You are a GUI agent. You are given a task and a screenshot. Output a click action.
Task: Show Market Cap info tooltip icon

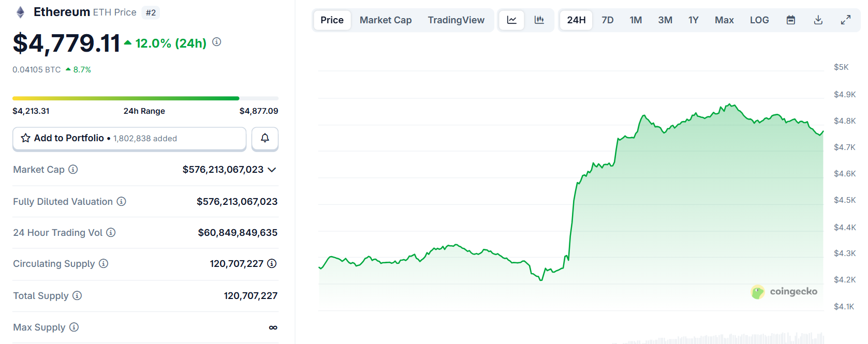pyautogui.click(x=73, y=169)
